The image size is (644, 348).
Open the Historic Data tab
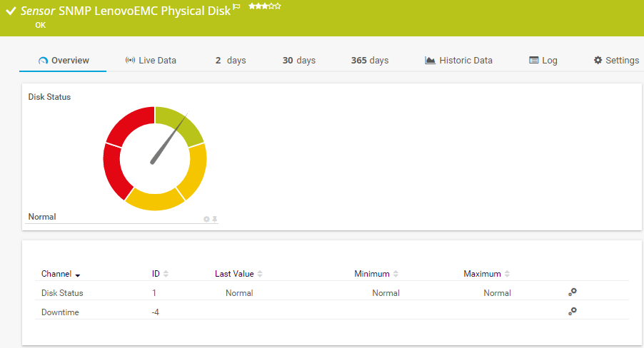click(458, 61)
